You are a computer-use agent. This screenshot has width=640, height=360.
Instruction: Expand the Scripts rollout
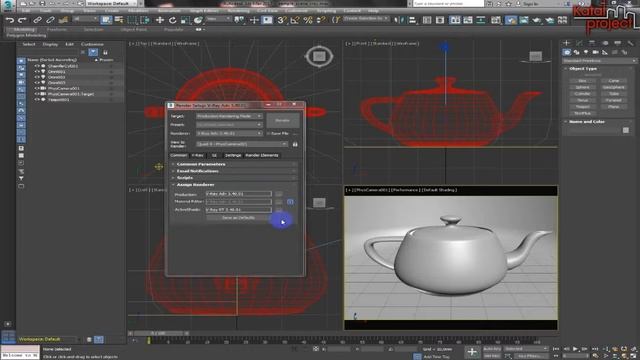tap(234, 178)
